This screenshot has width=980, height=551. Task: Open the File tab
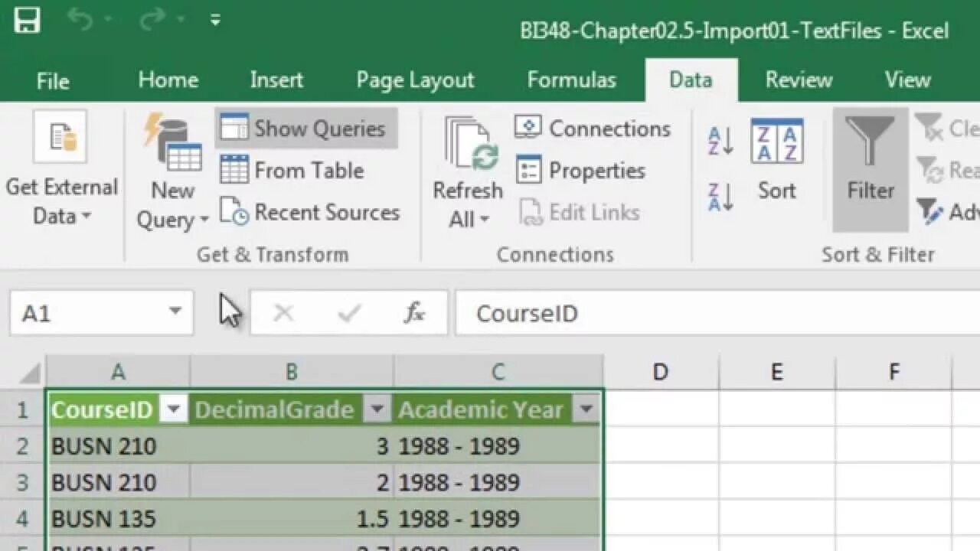click(x=53, y=80)
